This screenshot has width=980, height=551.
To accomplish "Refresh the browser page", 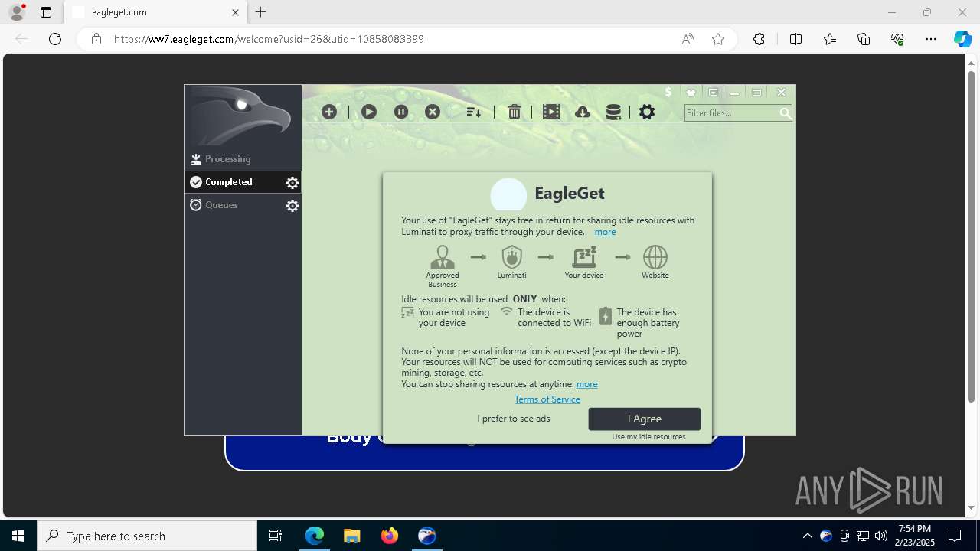I will pyautogui.click(x=55, y=39).
